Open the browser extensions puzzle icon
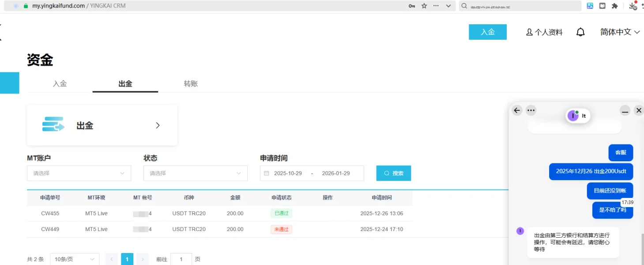This screenshot has height=265, width=644. point(614,6)
